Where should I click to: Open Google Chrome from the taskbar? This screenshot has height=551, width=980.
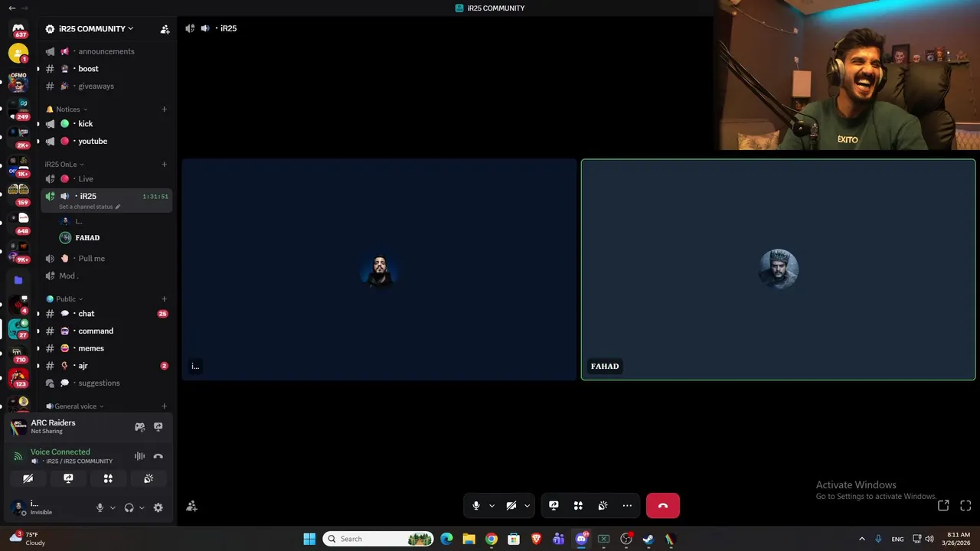click(492, 539)
